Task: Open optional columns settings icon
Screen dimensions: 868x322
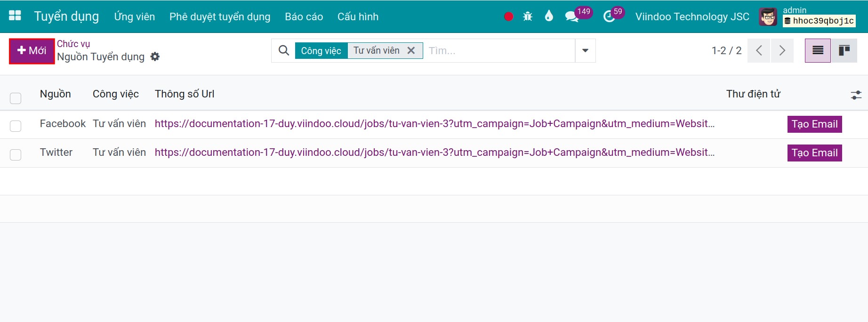Action: coord(856,95)
